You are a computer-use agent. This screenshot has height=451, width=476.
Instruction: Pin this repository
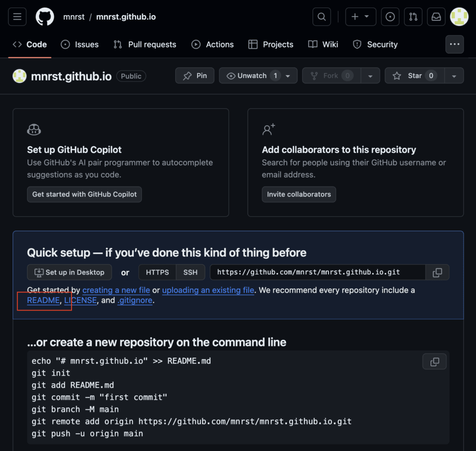click(x=195, y=76)
